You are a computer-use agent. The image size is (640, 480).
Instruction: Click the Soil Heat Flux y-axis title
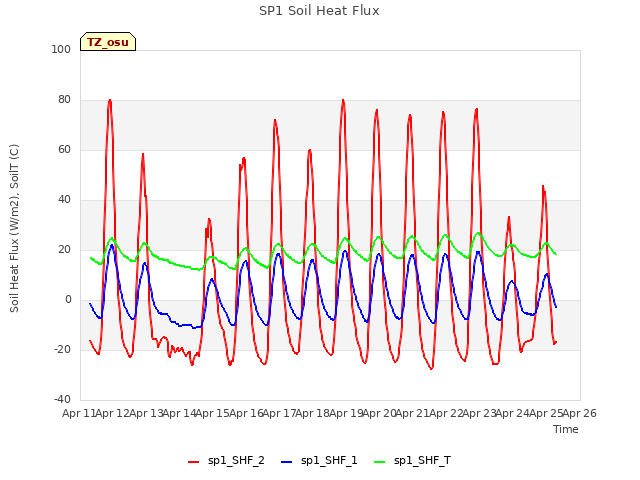click(14, 228)
